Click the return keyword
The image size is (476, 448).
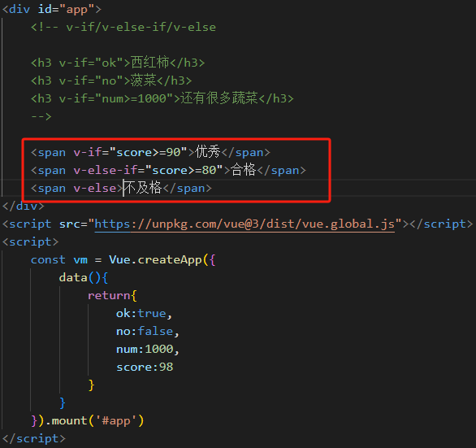click(109, 295)
